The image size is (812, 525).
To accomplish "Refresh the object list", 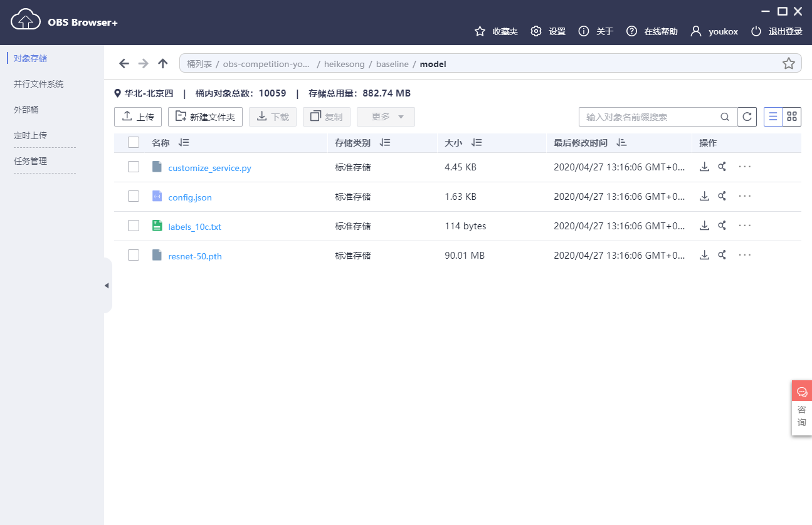I will tap(747, 117).
